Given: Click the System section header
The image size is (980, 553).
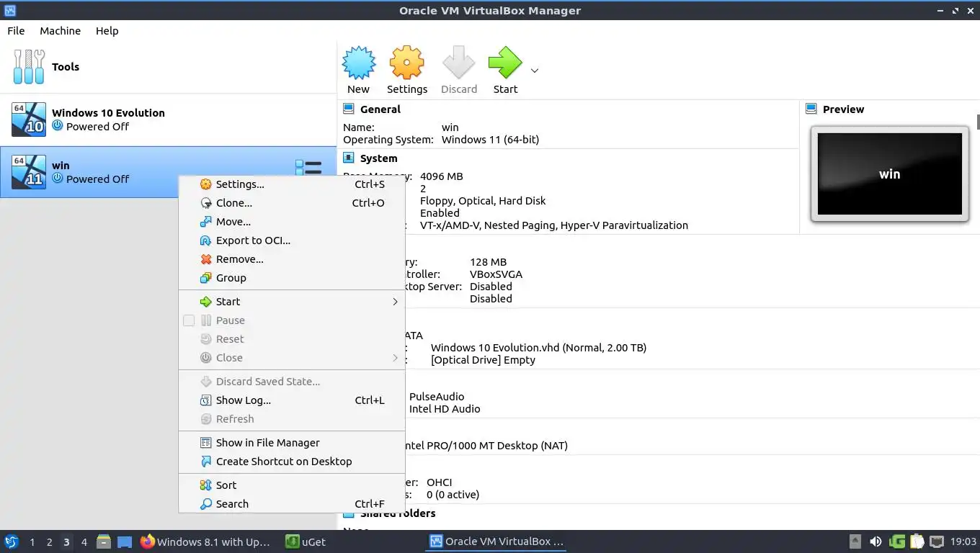Looking at the screenshot, I should pos(378,158).
